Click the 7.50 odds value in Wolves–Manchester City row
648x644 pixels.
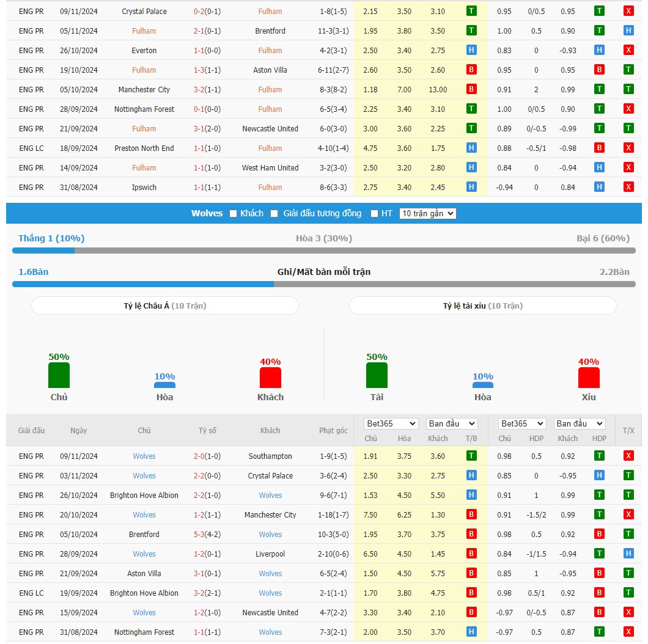[370, 514]
